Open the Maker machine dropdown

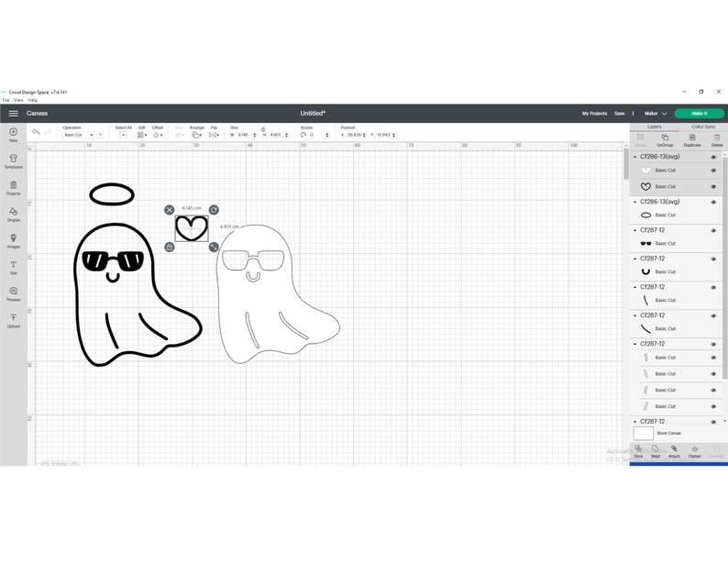pos(655,114)
